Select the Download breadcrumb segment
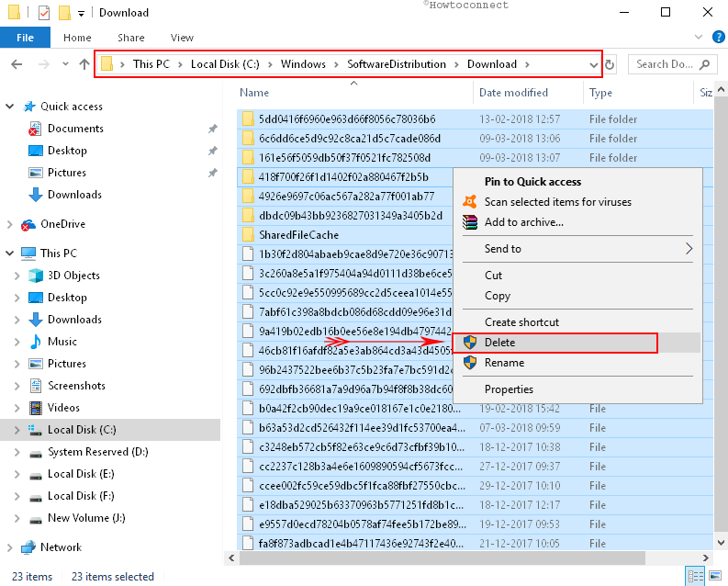The image size is (728, 586). tap(492, 64)
